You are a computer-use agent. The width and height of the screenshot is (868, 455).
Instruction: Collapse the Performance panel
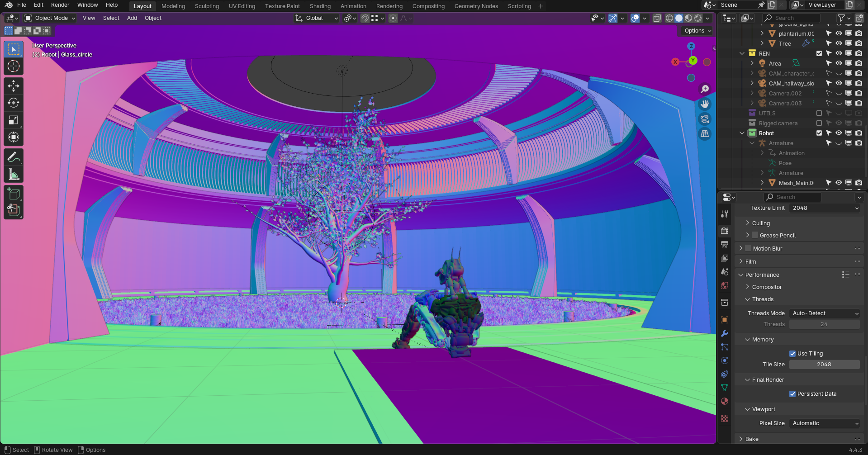point(762,275)
